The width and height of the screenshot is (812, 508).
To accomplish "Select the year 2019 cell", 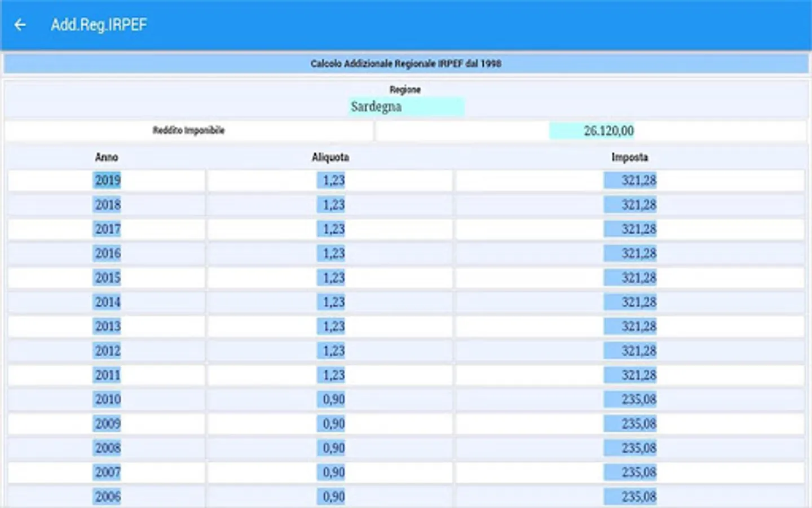I will point(107,181).
